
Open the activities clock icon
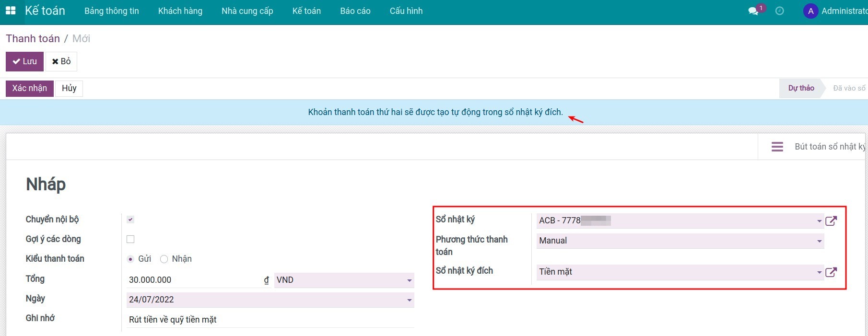780,11
